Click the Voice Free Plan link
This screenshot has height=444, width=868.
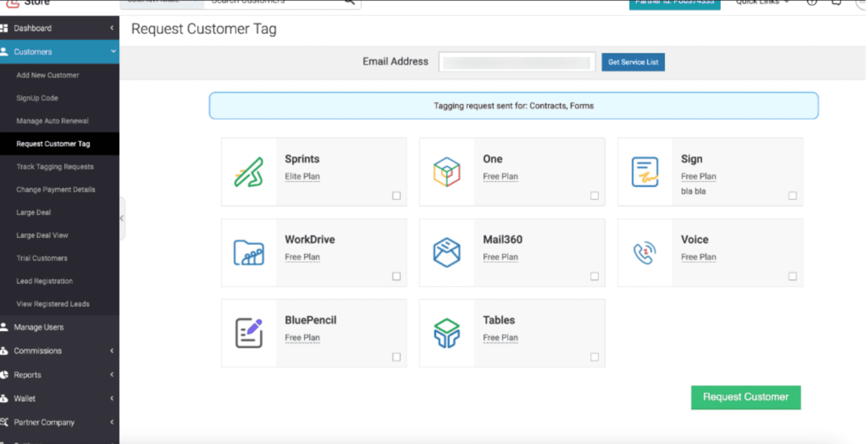tap(698, 257)
